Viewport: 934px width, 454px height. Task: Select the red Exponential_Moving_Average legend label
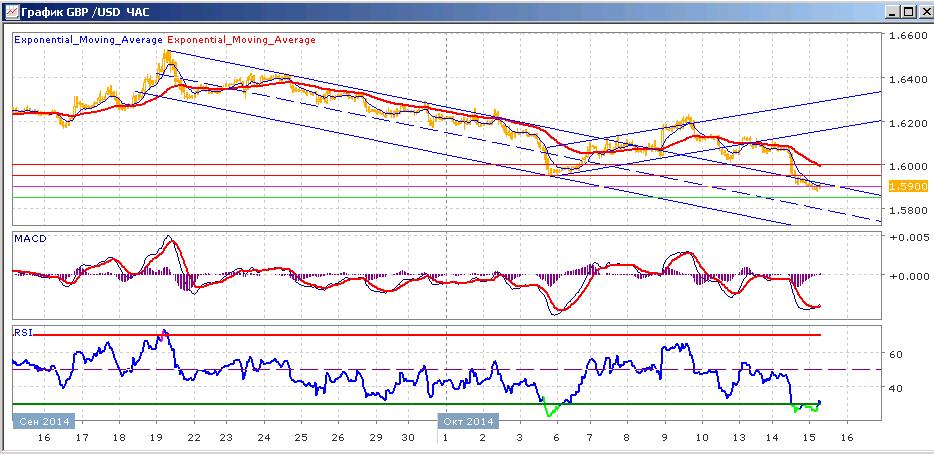click(241, 40)
